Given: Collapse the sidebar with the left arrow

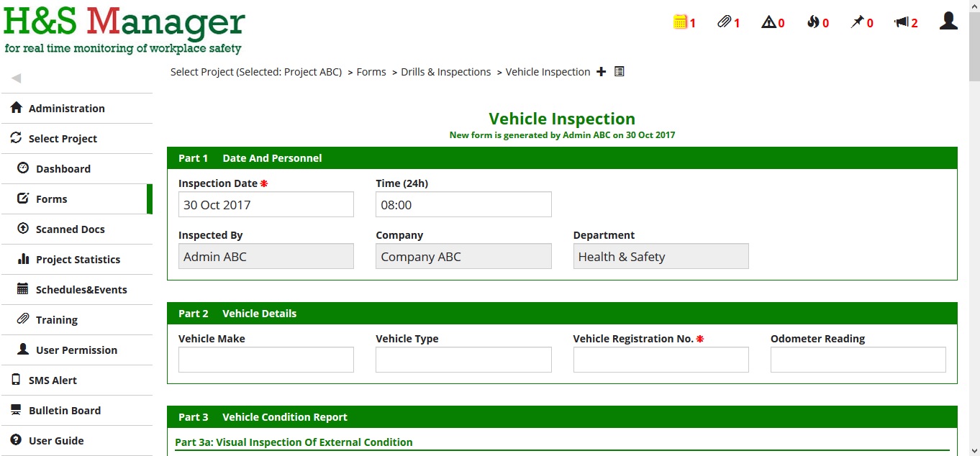Looking at the screenshot, I should point(16,78).
